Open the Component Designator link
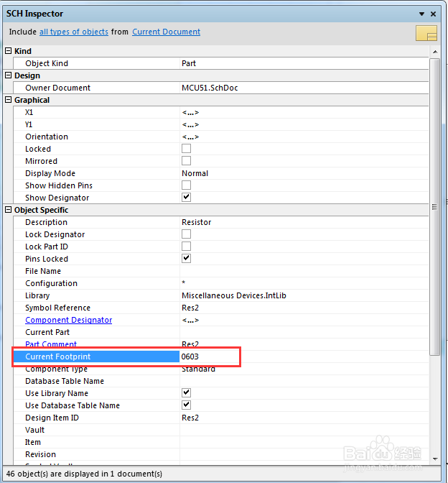Screen dimensions: 448x483 point(69,320)
